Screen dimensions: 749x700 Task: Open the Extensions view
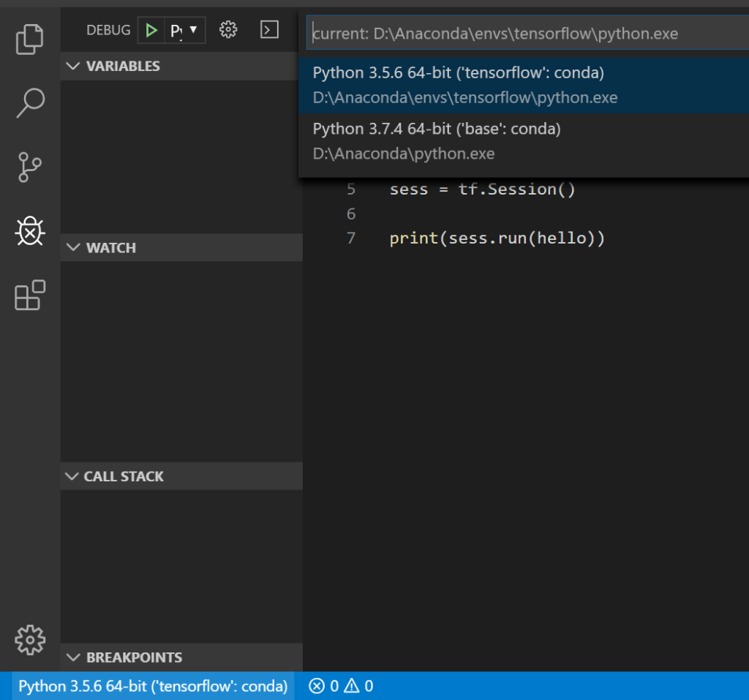tap(30, 296)
